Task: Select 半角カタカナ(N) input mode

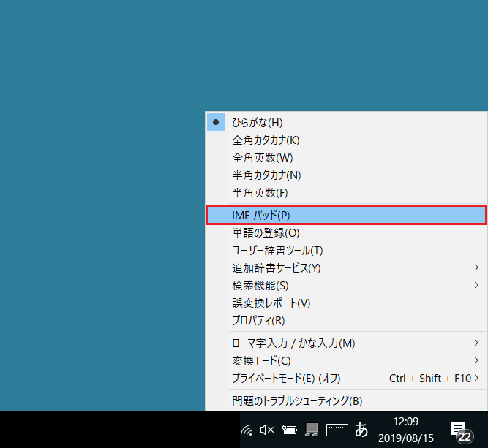Action: (x=346, y=175)
